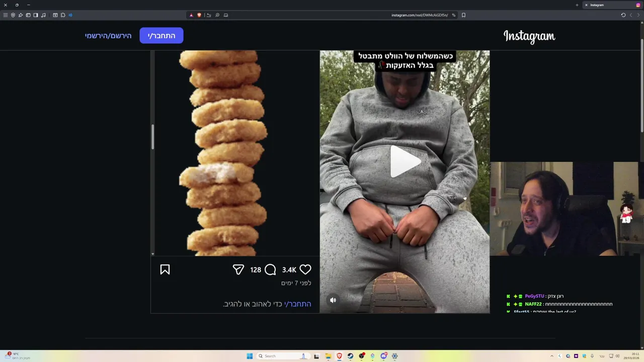Image resolution: width=644 pixels, height=362 pixels.
Task: Mute the reel using the speaker icon
Action: tap(333, 300)
